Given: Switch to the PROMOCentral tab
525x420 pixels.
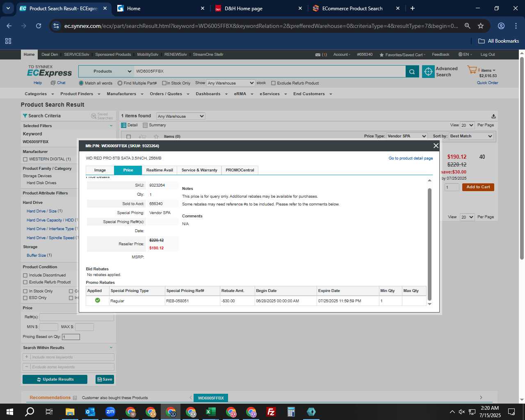Looking at the screenshot, I should point(240,170).
